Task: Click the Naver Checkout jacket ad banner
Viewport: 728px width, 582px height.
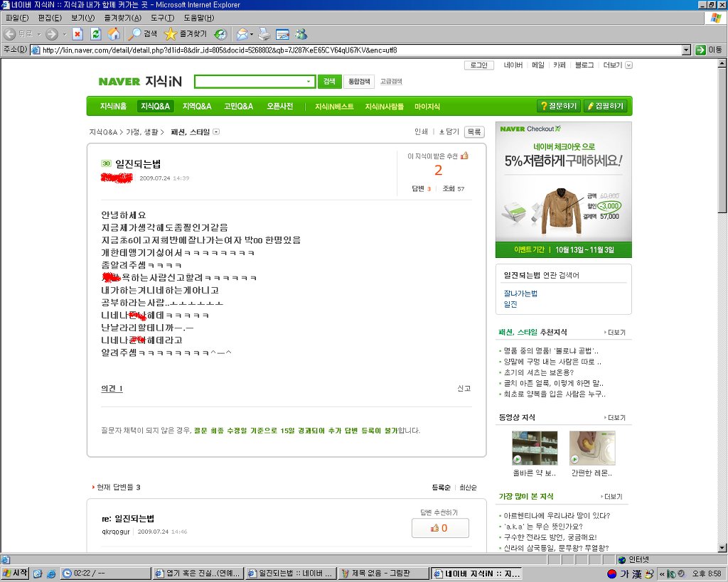Action: coord(564,189)
